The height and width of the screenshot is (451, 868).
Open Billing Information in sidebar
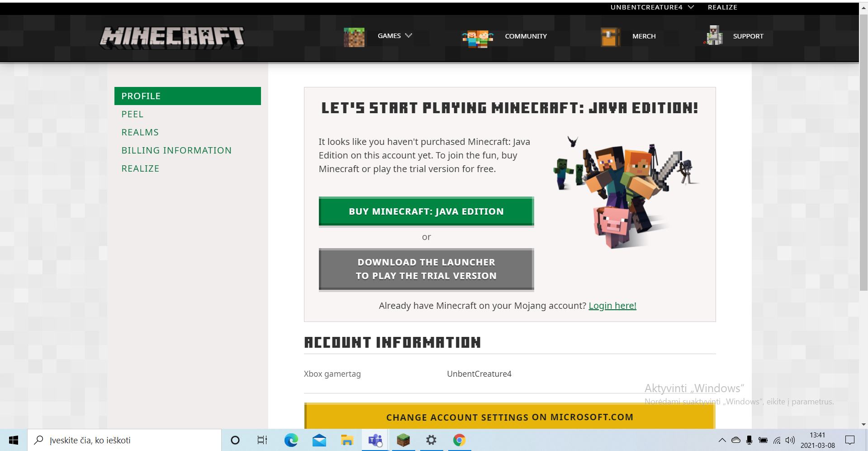pyautogui.click(x=176, y=150)
